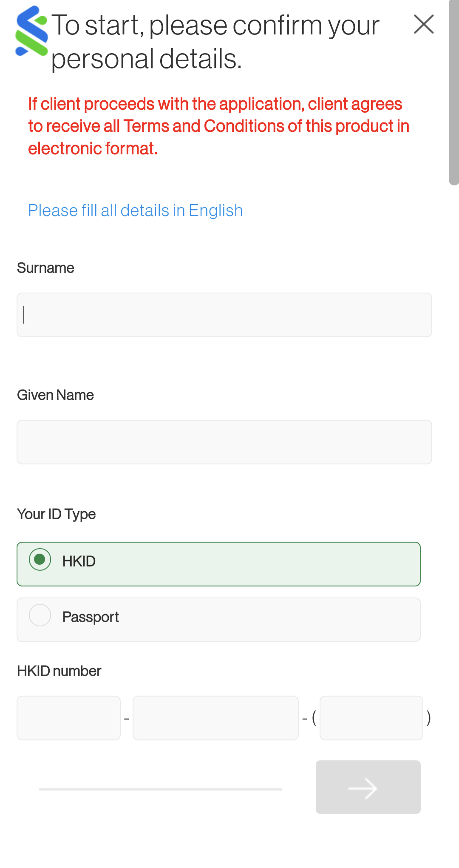Click the middle HKID number digits box
This screenshot has height=868, width=459.
(x=216, y=718)
